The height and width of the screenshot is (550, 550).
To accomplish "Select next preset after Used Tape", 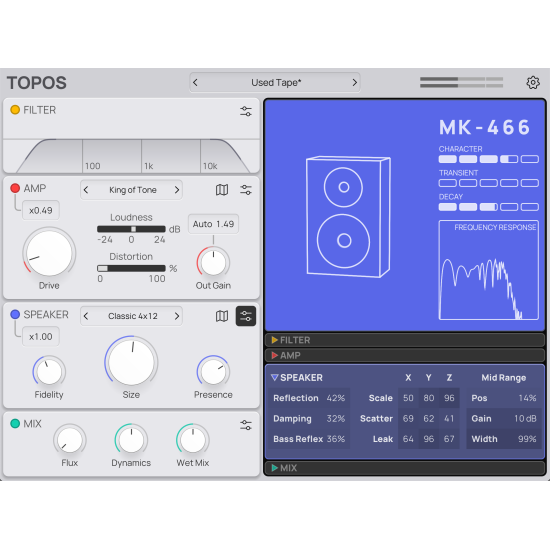I will point(354,82).
